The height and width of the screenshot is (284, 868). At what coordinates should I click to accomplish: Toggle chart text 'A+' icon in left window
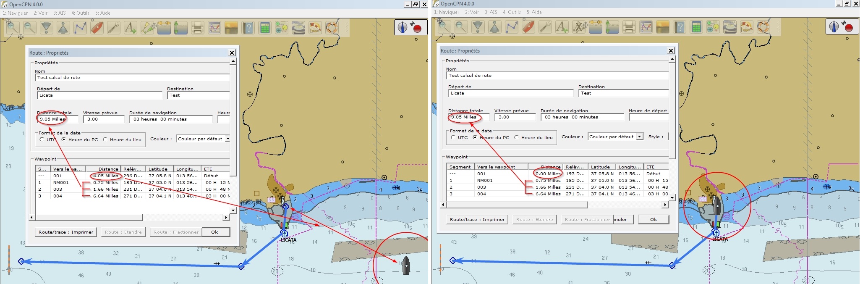(x=130, y=28)
